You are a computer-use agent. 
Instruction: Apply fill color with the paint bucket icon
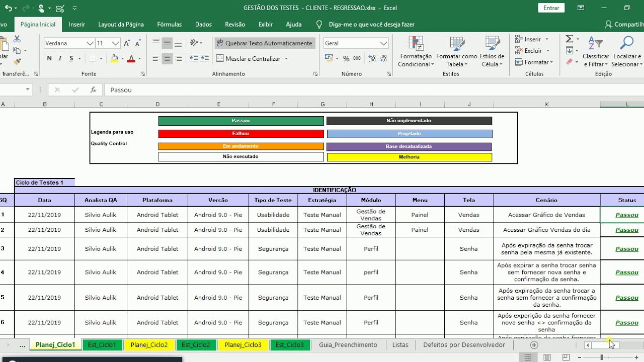[x=114, y=59]
